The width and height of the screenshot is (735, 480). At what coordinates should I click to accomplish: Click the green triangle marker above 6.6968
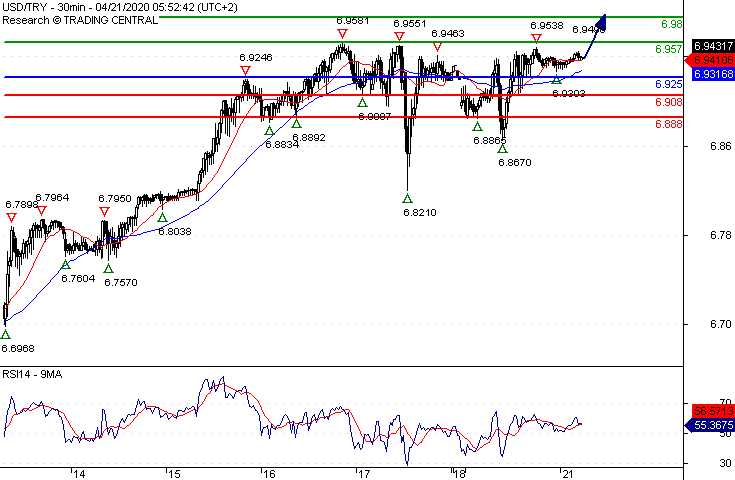click(x=5, y=334)
